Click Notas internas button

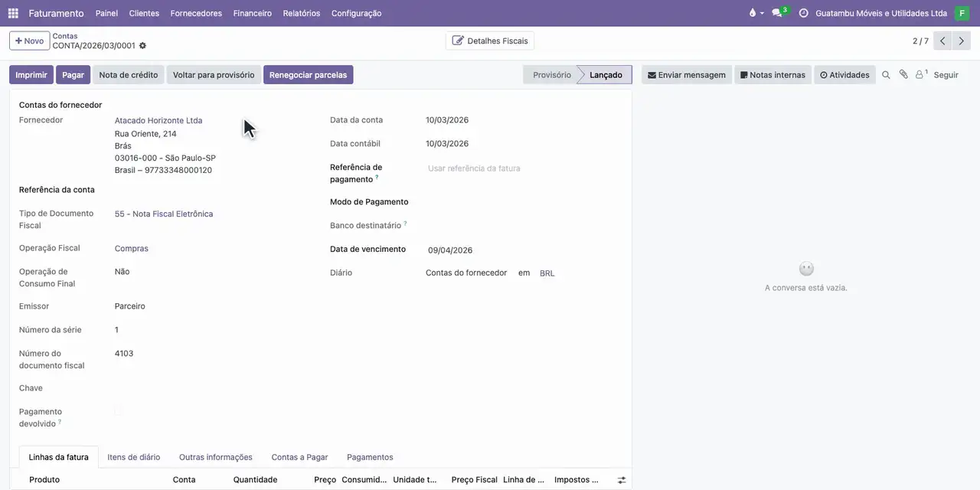pos(773,75)
